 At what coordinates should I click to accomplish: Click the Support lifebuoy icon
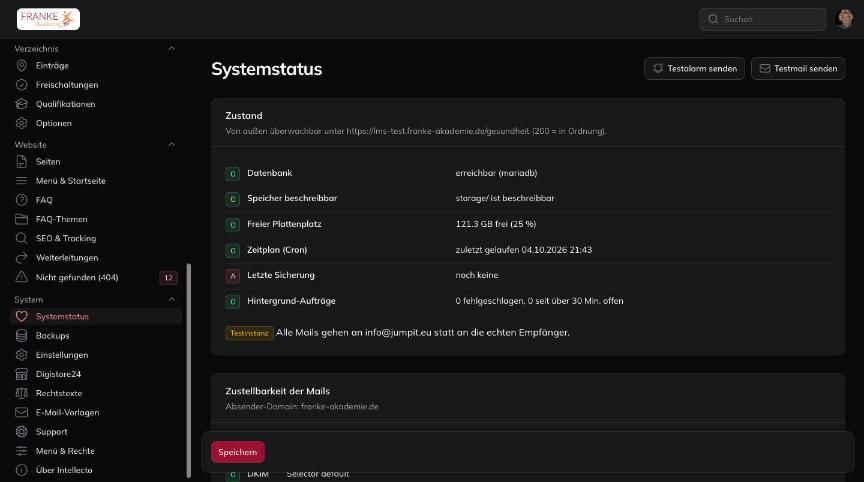21,432
